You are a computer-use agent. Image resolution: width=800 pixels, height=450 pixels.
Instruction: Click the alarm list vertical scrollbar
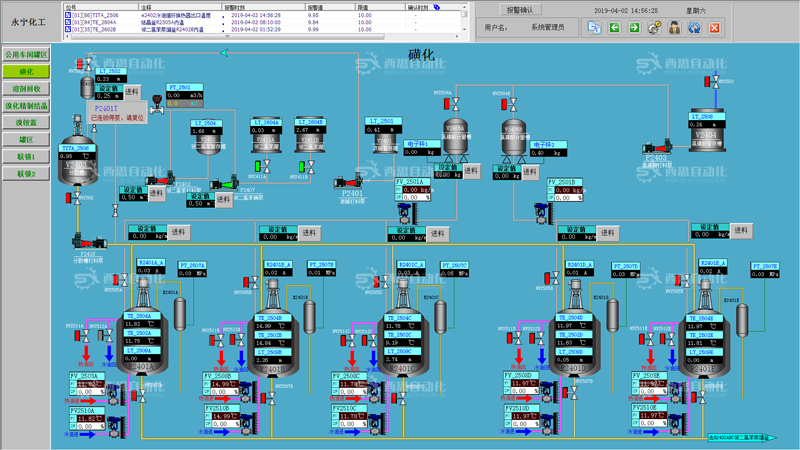[464, 19]
